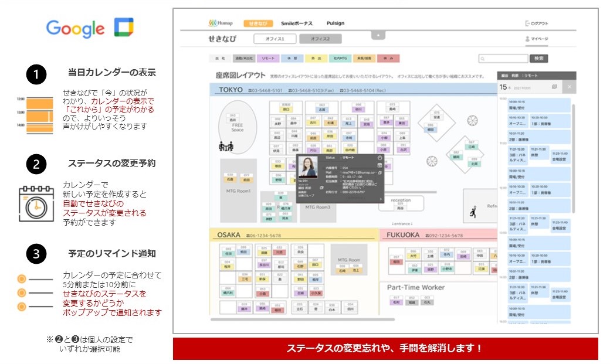
Task: Click the profile photo in the popup
Action: [x=308, y=168]
